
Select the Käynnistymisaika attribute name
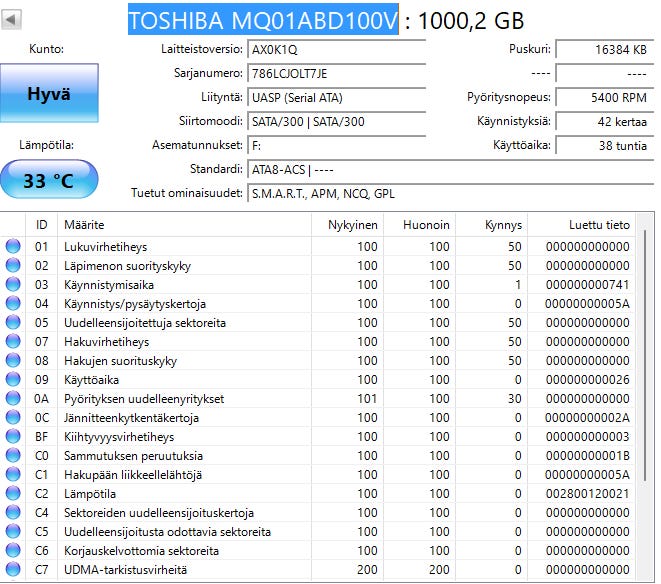pyautogui.click(x=109, y=285)
